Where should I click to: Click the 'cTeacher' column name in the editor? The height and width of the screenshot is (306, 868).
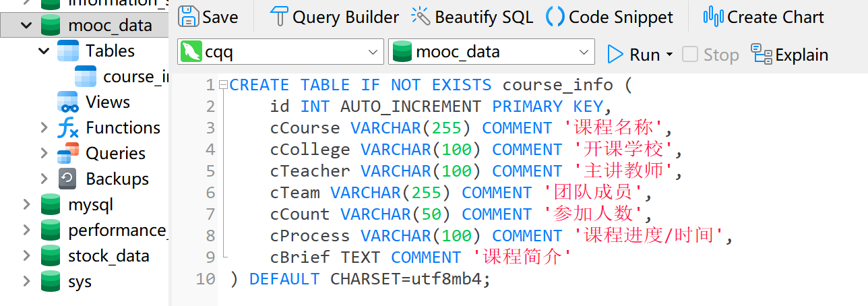(310, 171)
